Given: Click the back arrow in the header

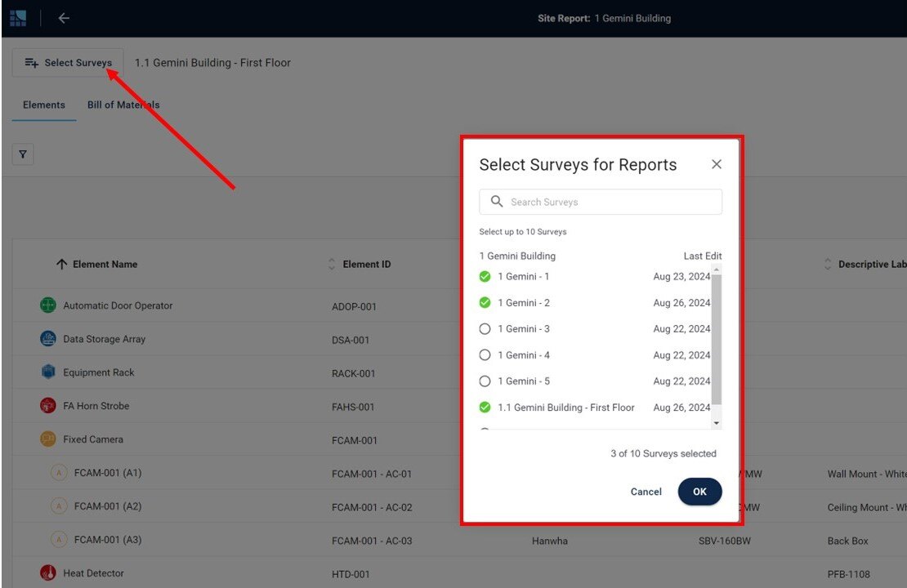Looking at the screenshot, I should [64, 17].
